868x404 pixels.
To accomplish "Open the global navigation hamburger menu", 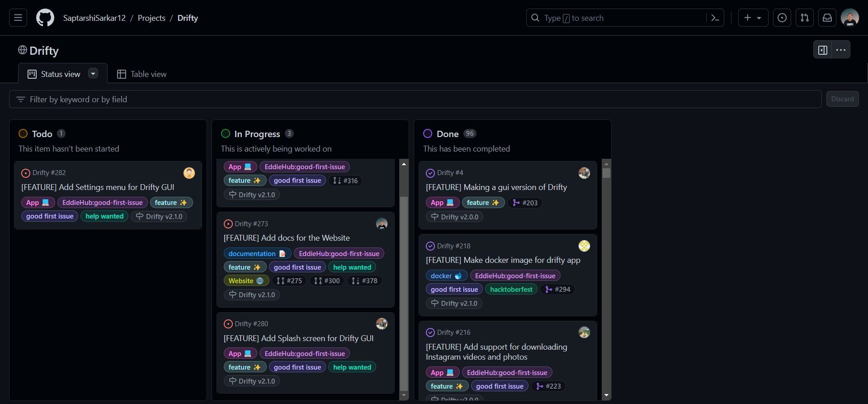I will [x=18, y=18].
